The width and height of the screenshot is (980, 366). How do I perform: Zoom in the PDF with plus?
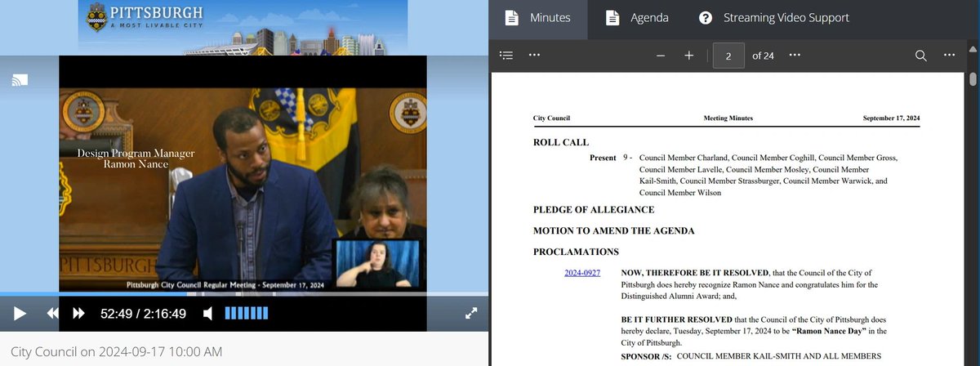pyautogui.click(x=688, y=56)
